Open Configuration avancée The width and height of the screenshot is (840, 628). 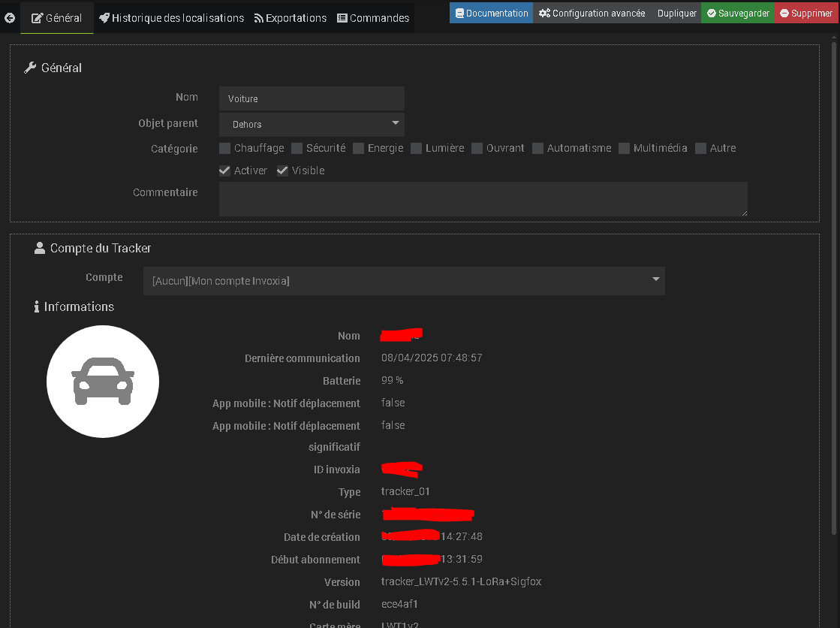[592, 13]
